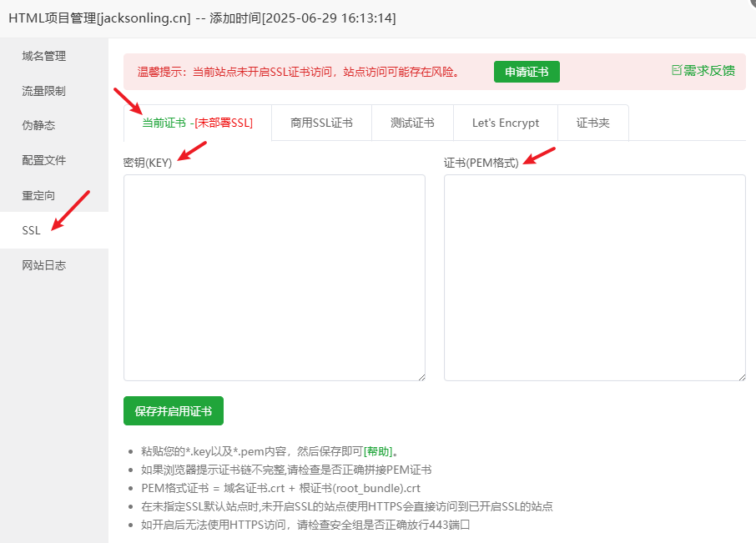Switch to the 当前证书 tab
Image resolution: width=756 pixels, height=543 pixels.
(197, 123)
